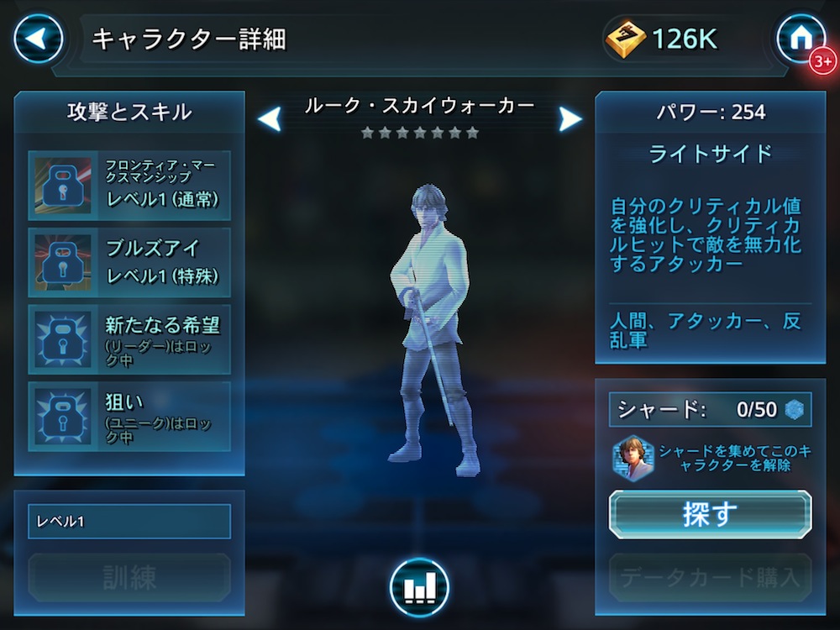Show previous character with left arrow
Image resolution: width=840 pixels, height=630 pixels.
(270, 118)
